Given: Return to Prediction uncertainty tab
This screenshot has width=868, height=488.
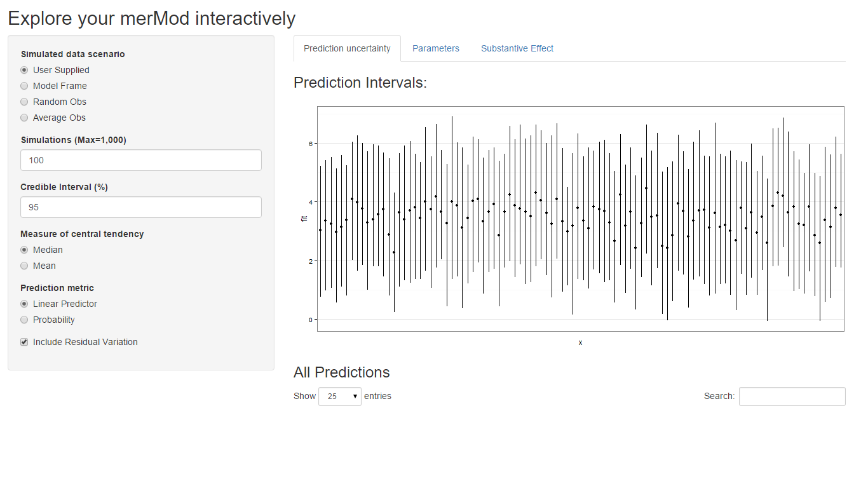Looking at the screenshot, I should (x=347, y=48).
